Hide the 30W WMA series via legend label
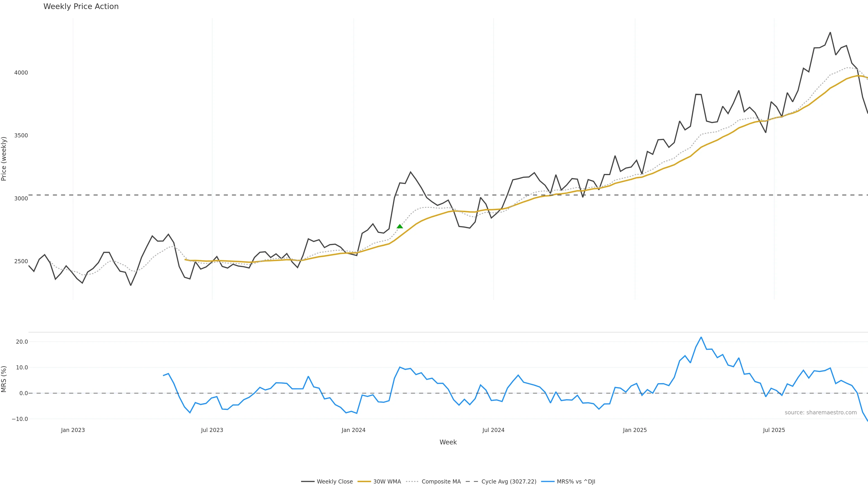Viewport: 868px width, 488px height. point(387,482)
